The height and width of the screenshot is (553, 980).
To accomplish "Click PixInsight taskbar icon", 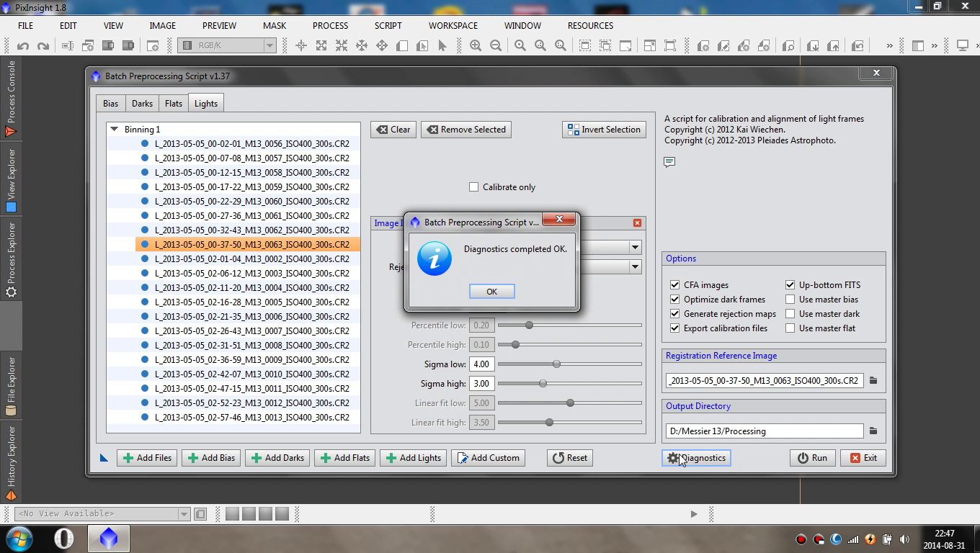I will coord(109,539).
